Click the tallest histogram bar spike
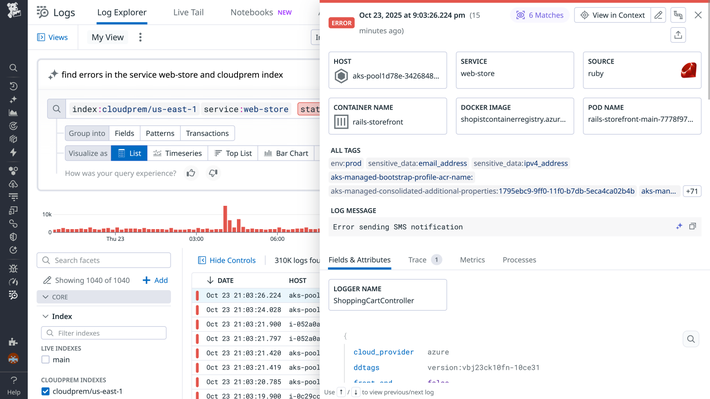Viewport: 710px width, 399px height. tap(225, 219)
